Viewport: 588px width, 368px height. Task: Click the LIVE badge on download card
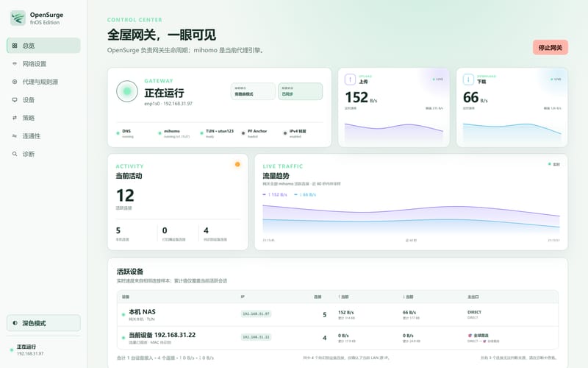click(556, 79)
